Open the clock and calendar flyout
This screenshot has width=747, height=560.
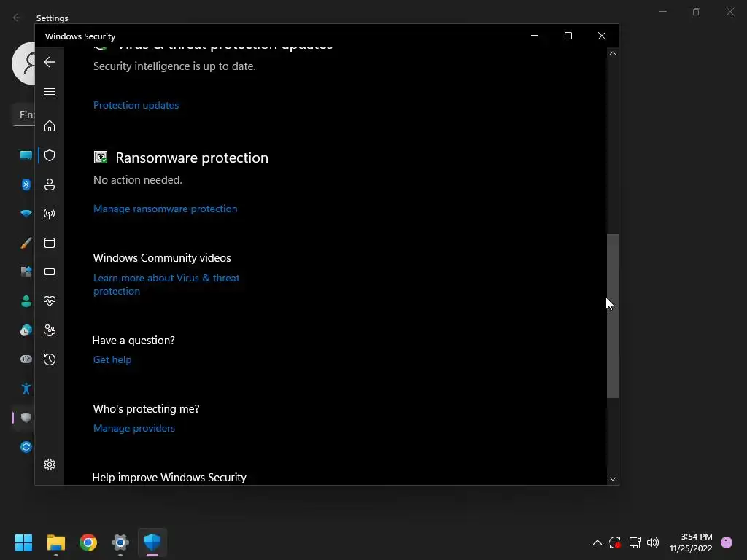691,542
